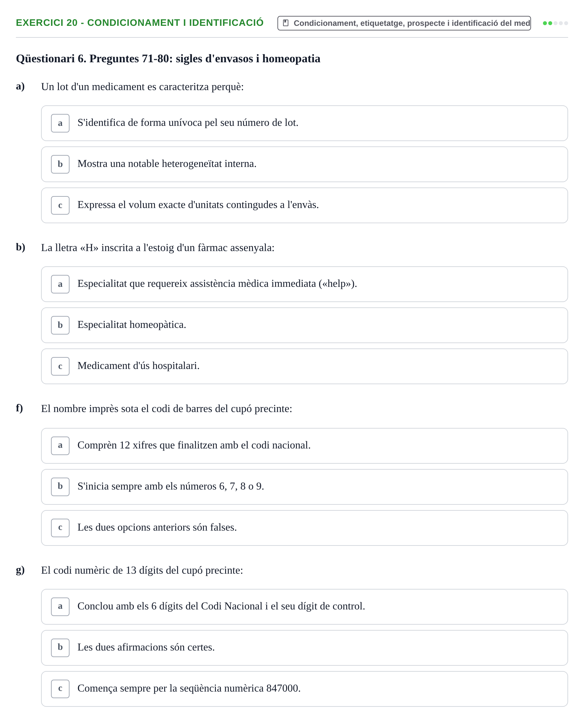Viewport: 584px width, 728px height.
Task: Choose 'Les dues afirmacions són certes'
Action: 304,648
